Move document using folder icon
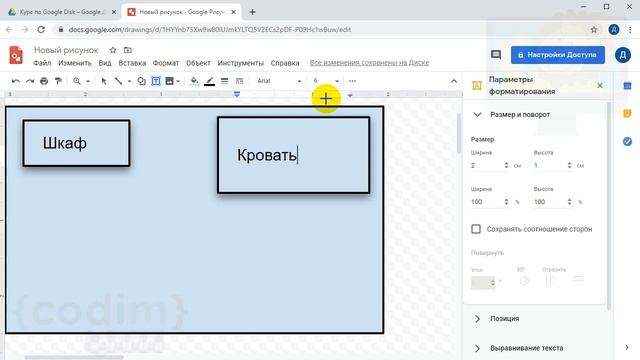Screen dimensions: 640x360 (x=128, y=50)
